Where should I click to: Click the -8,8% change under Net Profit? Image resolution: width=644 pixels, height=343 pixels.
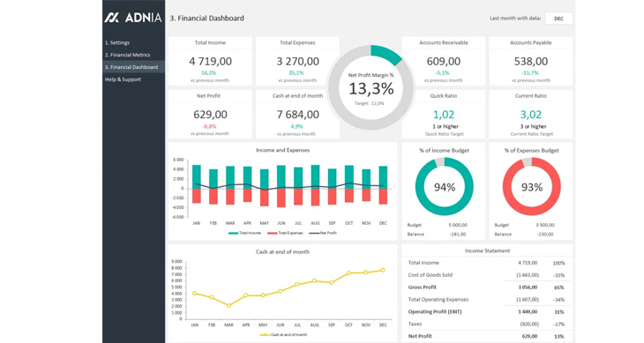pos(209,126)
